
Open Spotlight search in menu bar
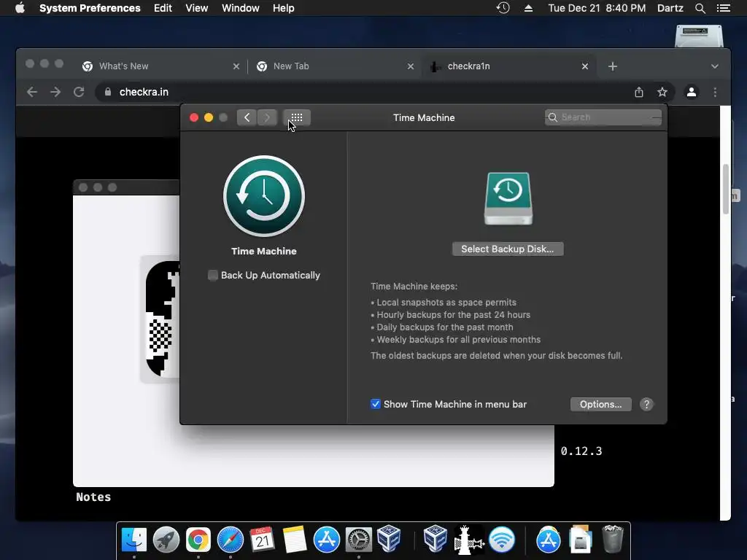coord(700,8)
